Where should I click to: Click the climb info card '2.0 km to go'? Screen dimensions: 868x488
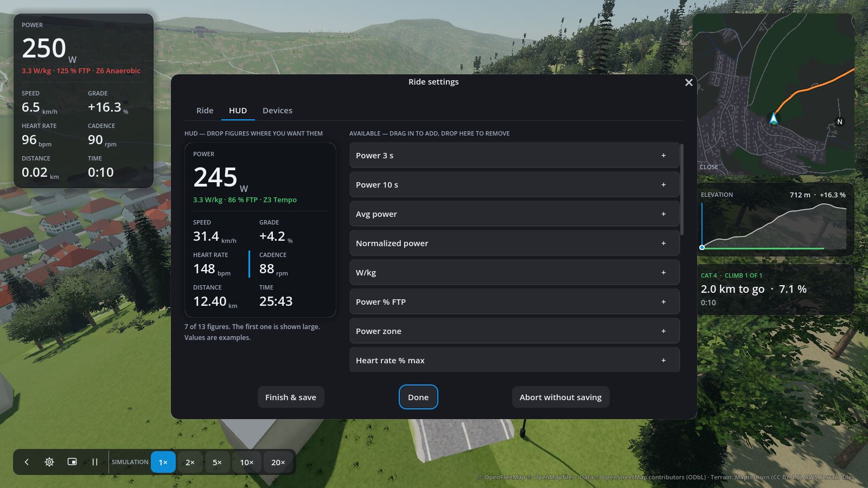[776, 289]
